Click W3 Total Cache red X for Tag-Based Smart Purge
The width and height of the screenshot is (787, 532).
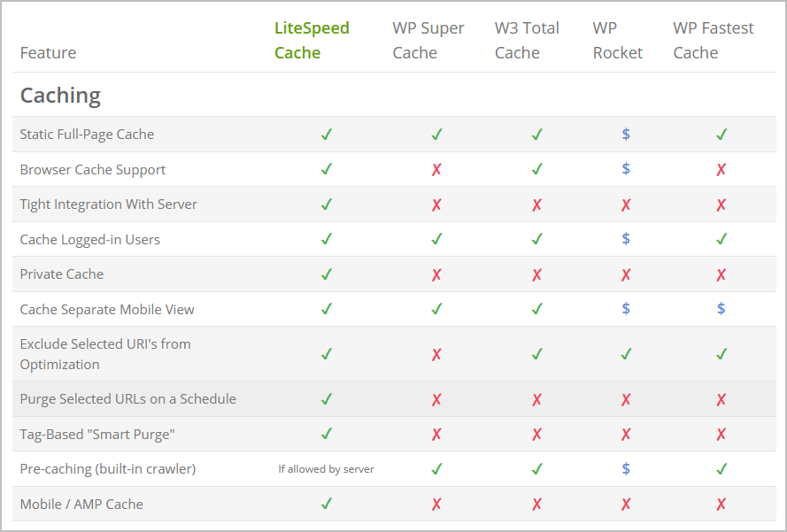pyautogui.click(x=537, y=434)
